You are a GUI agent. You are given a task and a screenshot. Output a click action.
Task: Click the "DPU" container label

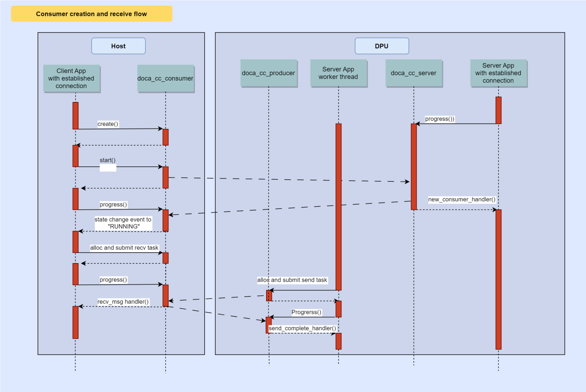click(381, 46)
